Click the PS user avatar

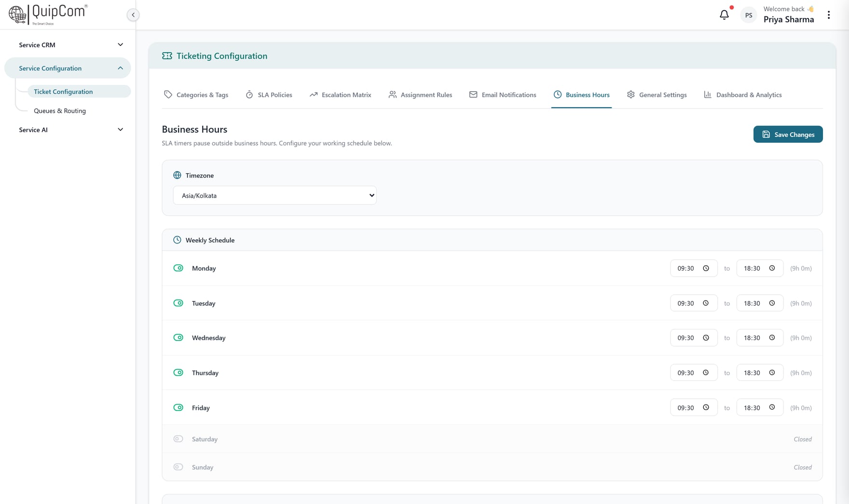[x=748, y=15]
